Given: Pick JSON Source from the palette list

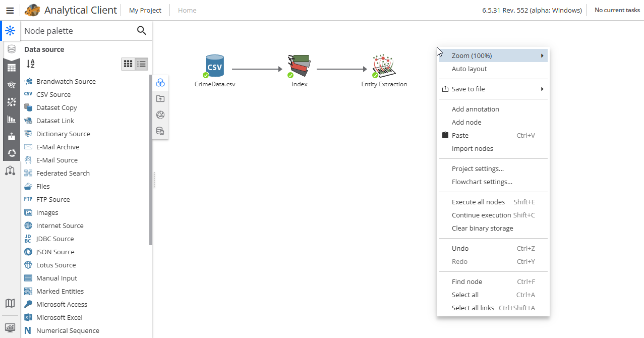Looking at the screenshot, I should pyautogui.click(x=55, y=252).
